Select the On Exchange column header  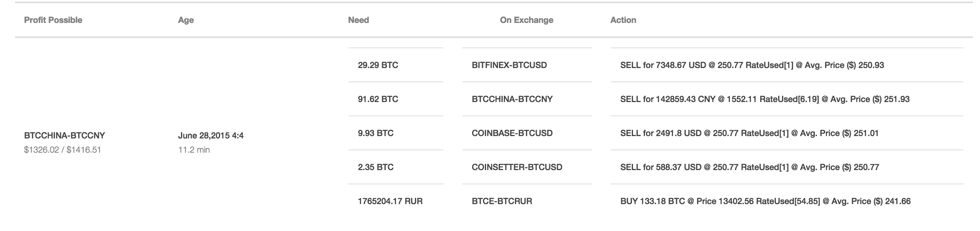click(x=526, y=20)
